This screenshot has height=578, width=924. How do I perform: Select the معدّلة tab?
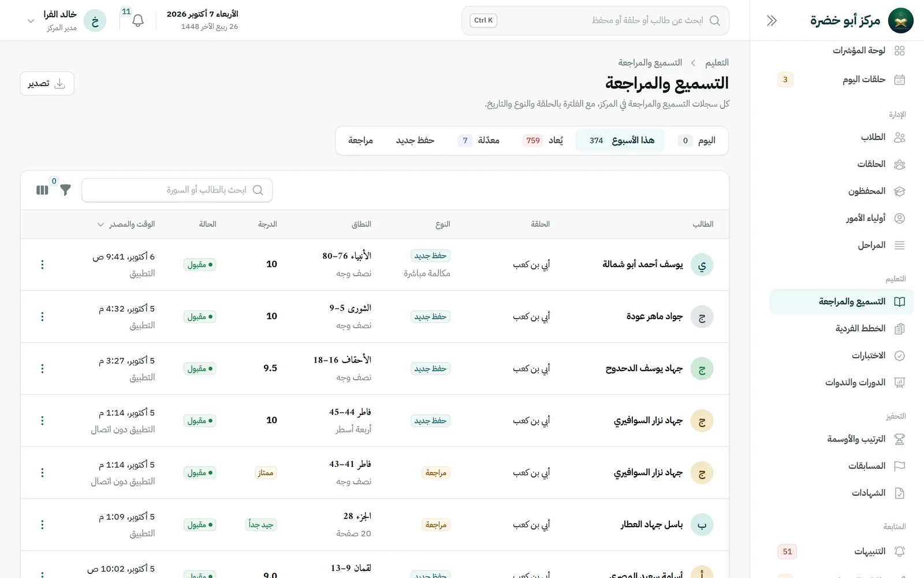(x=479, y=140)
